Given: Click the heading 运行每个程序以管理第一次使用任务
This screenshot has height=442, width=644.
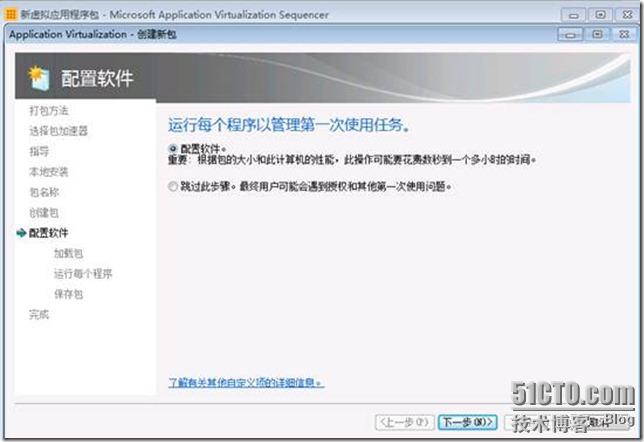Looking at the screenshot, I should [x=289, y=125].
